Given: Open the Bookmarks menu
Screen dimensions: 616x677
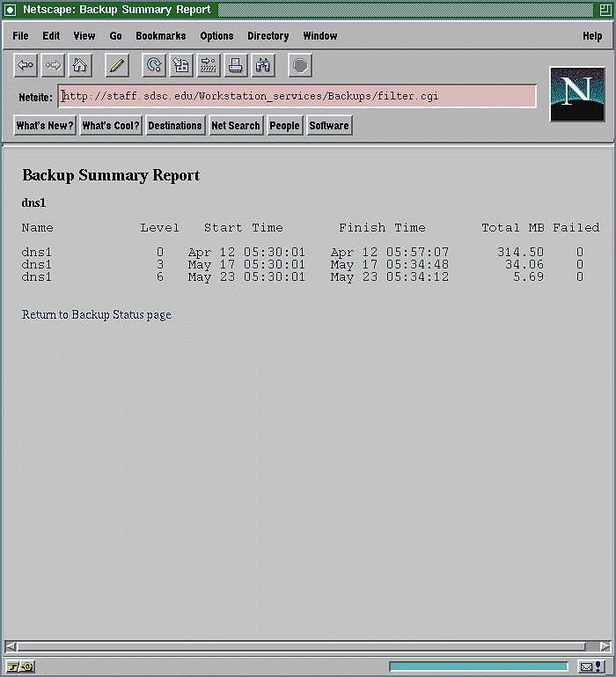Looking at the screenshot, I should click(x=160, y=36).
